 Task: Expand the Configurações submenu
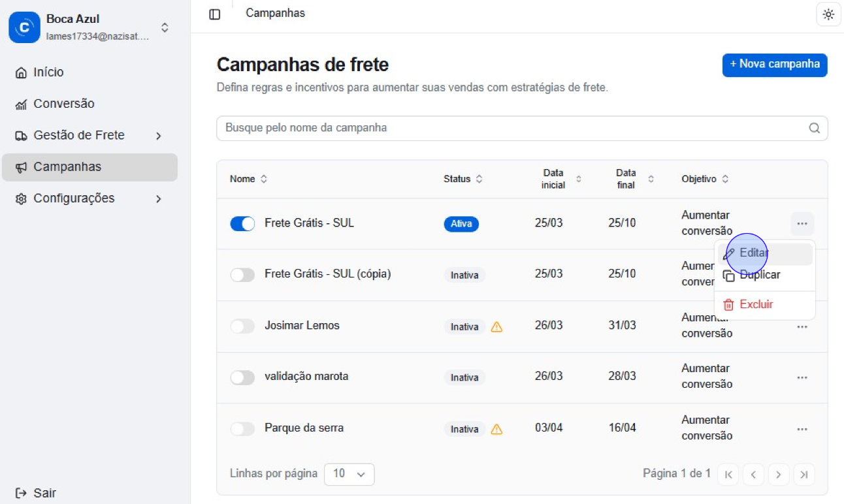pyautogui.click(x=158, y=198)
